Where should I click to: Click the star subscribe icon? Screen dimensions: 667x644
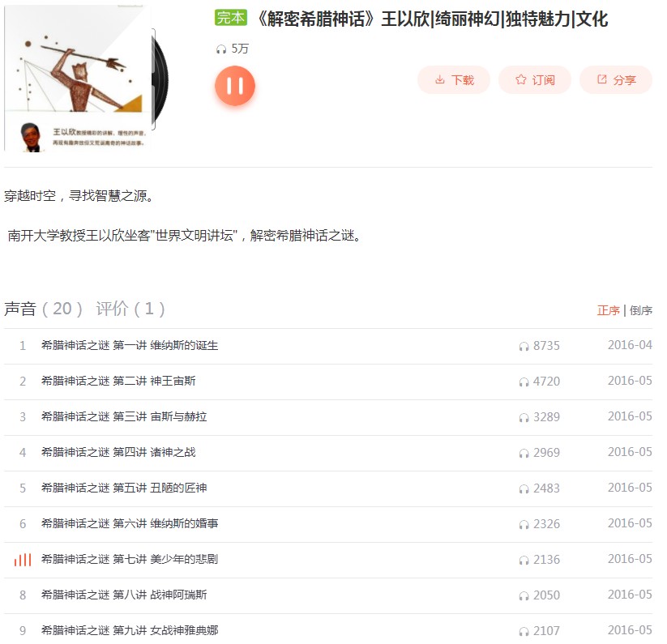click(x=520, y=79)
